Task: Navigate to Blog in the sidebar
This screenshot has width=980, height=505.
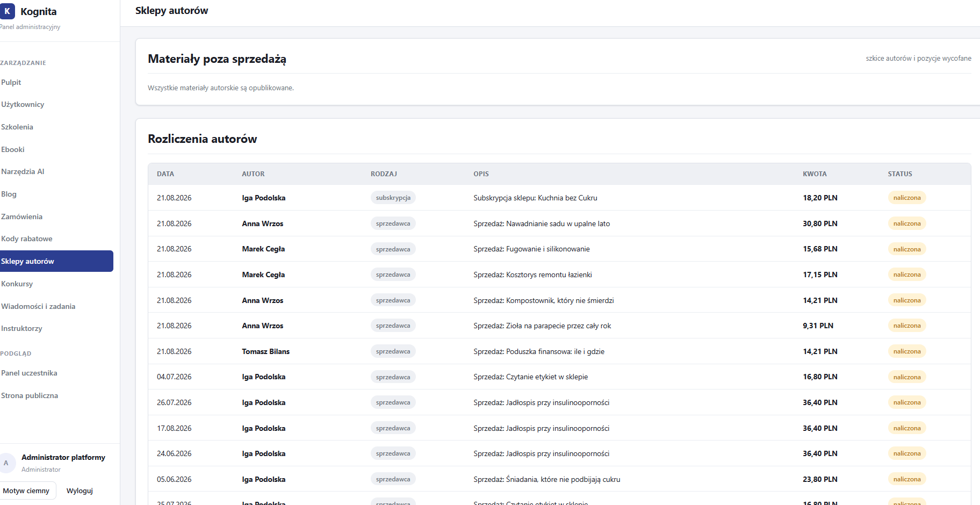Action: point(9,194)
